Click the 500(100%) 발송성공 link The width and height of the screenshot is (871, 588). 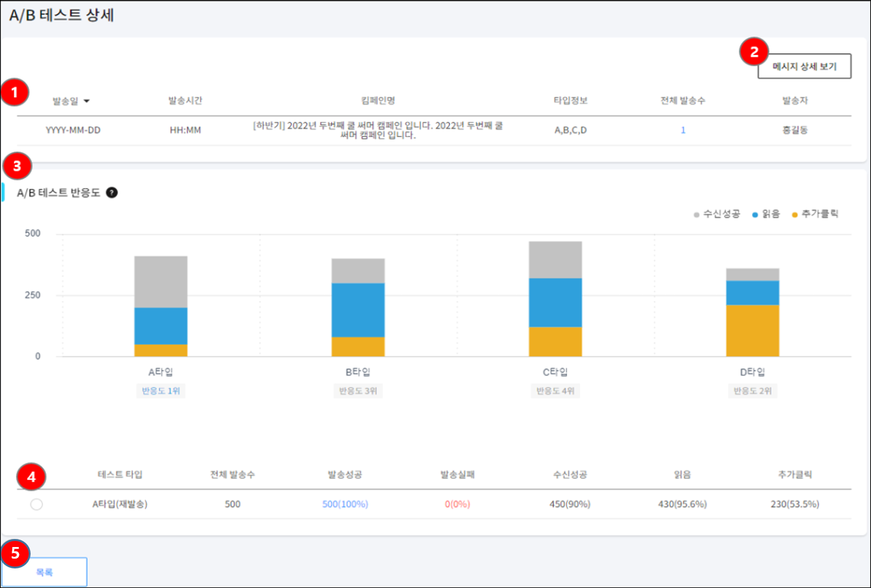(345, 504)
